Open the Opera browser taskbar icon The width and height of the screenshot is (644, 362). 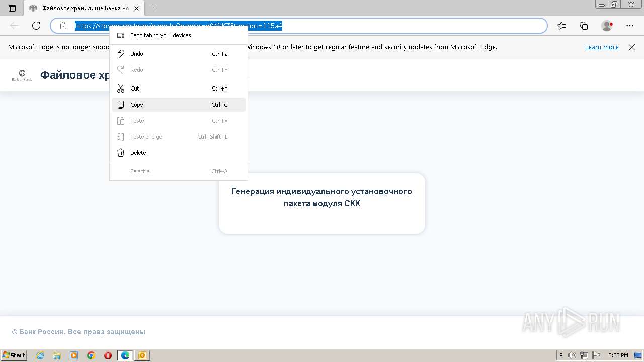108,355
